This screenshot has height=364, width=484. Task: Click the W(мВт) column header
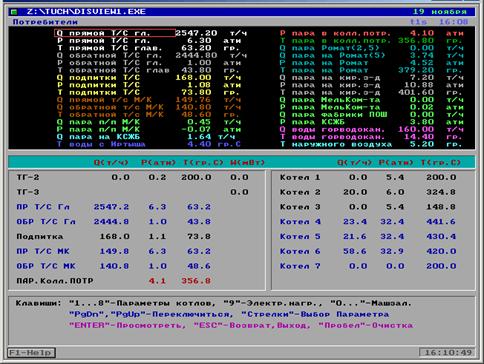248,163
